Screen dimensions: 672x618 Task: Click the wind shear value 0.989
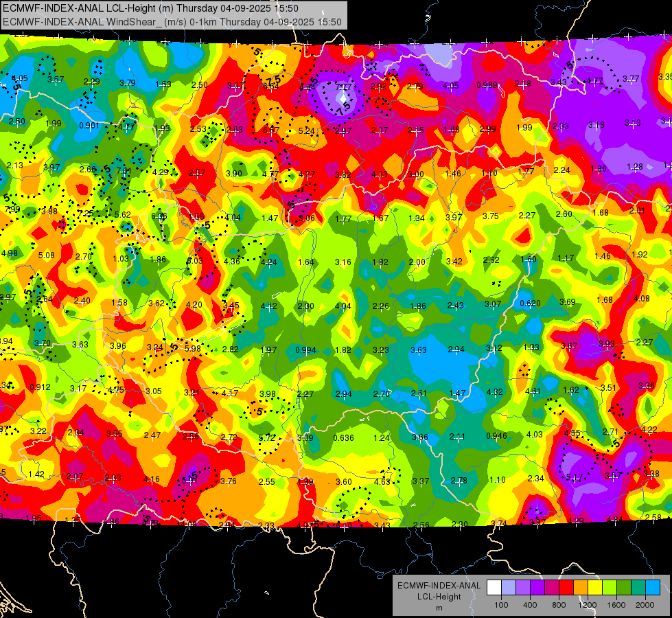tap(487, 85)
